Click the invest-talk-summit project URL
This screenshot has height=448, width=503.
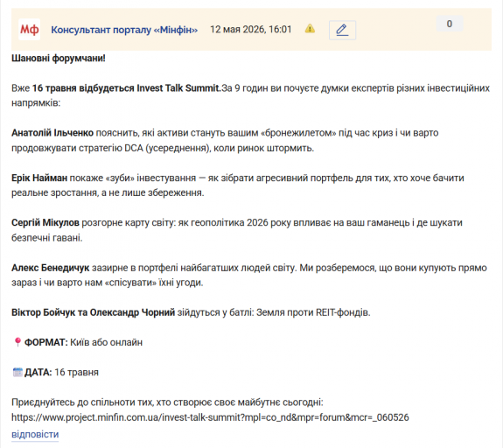(210, 417)
